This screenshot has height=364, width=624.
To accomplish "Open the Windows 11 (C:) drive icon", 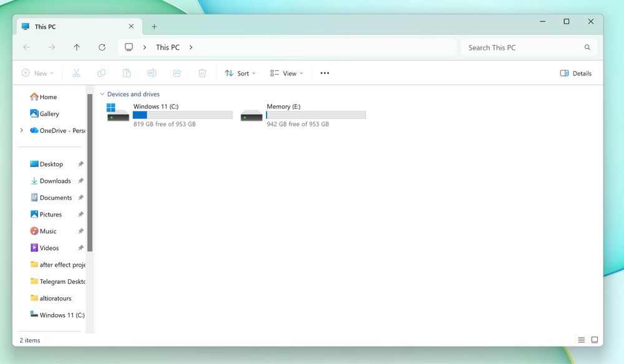I will coord(118,112).
